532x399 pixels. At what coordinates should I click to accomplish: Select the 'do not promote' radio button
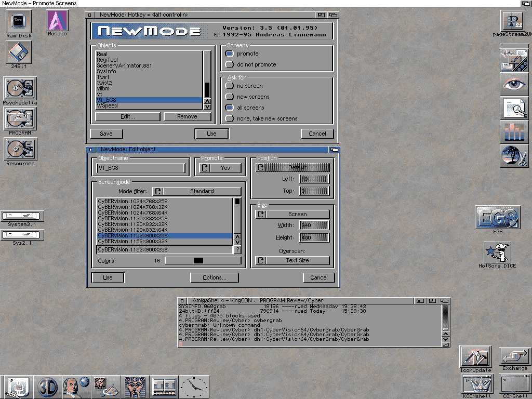(x=229, y=64)
